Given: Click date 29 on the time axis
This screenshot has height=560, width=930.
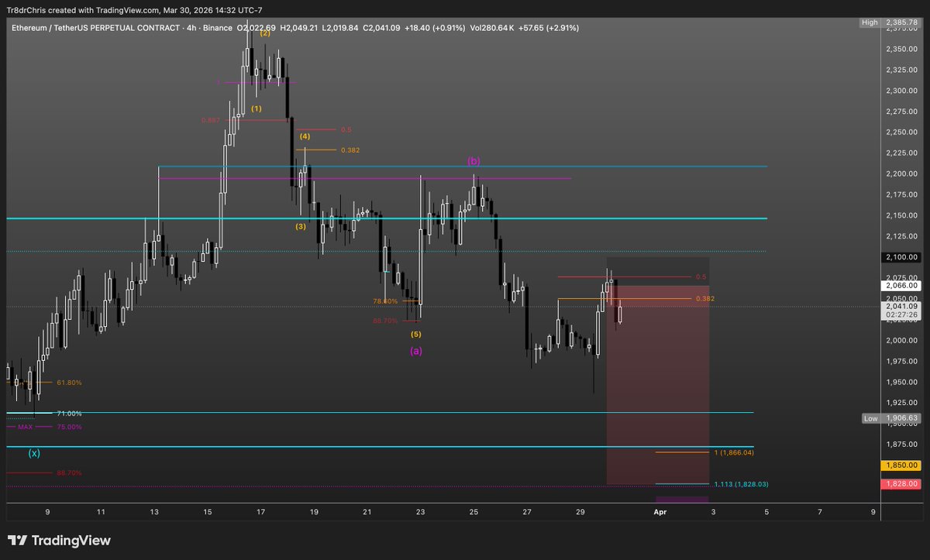Looking at the screenshot, I should click(x=580, y=512).
